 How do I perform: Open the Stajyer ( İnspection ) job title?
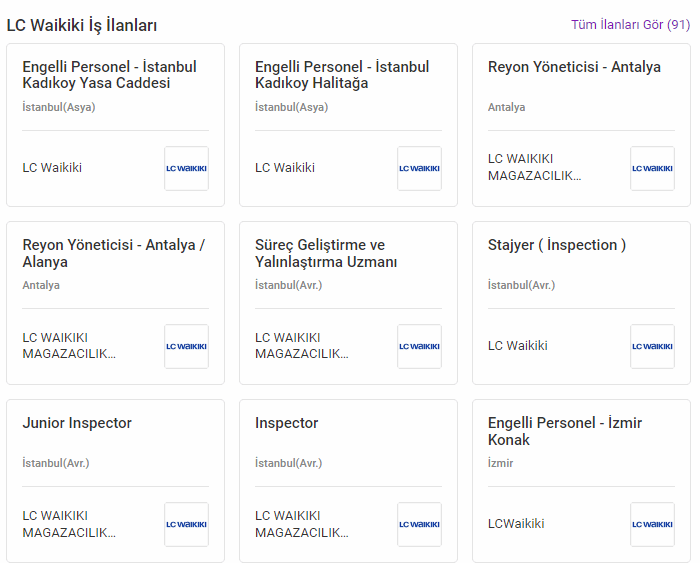click(557, 245)
